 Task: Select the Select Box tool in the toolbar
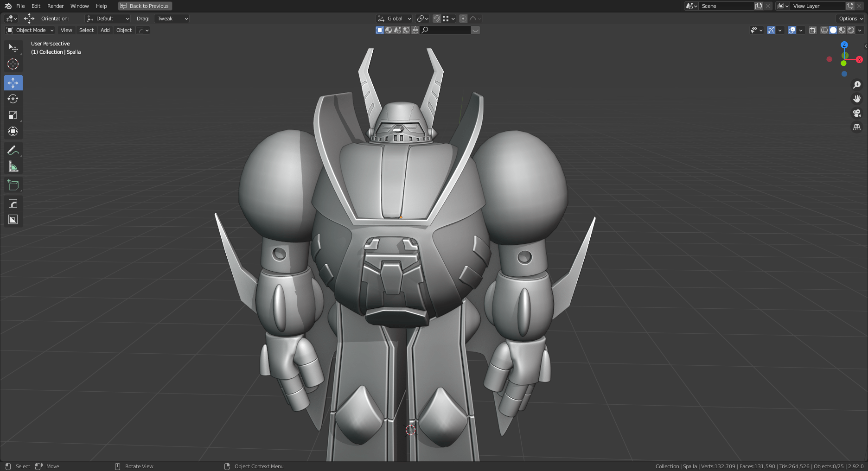tap(13, 48)
